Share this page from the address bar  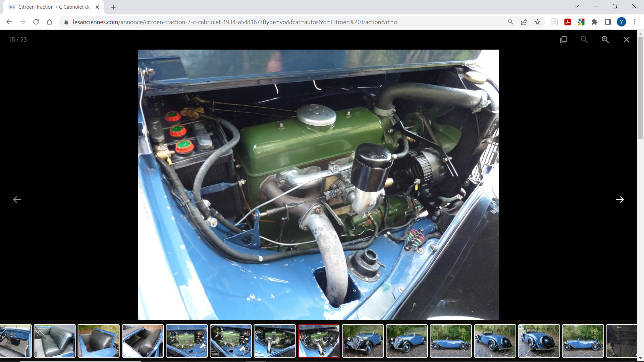(x=524, y=22)
